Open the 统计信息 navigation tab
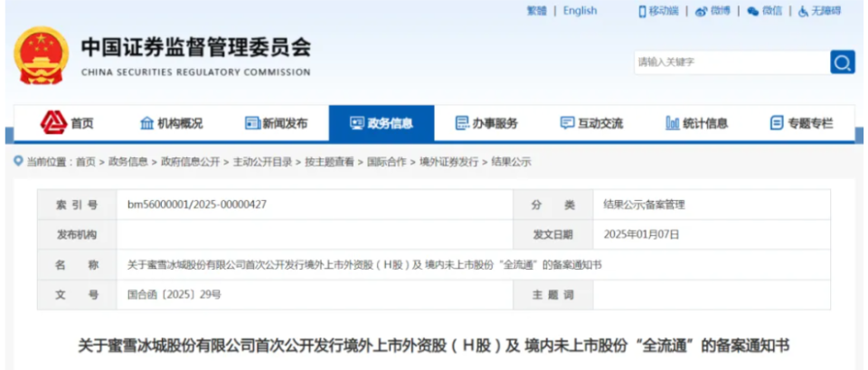Viewport: 868px width, 370px height. 696,124
